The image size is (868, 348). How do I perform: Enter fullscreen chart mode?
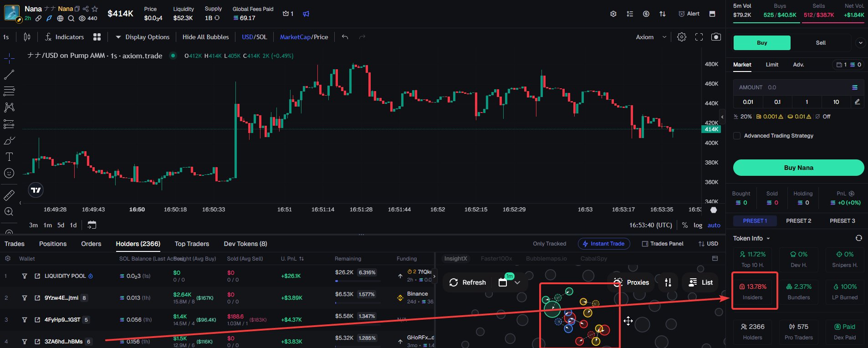(699, 37)
